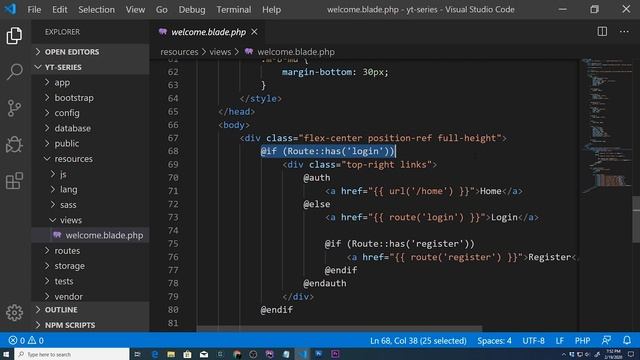Click the errors count icon in status bar
This screenshot has width=640, height=360.
coord(13,340)
